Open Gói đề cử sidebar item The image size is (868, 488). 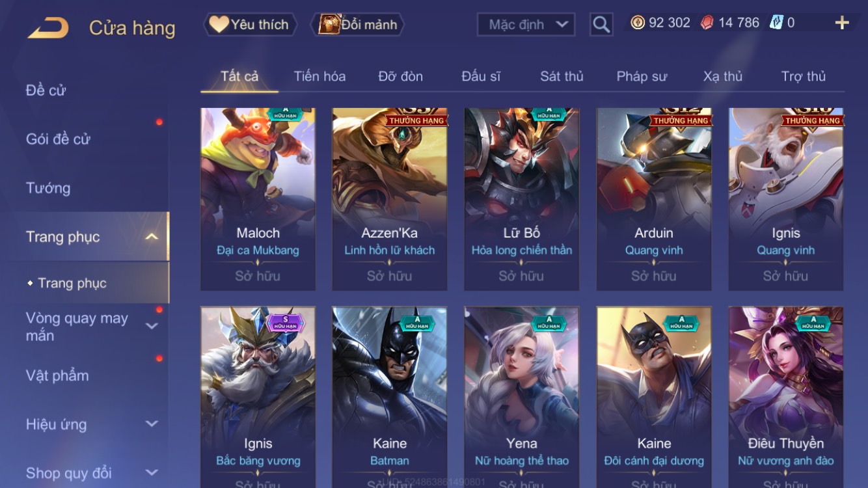(x=58, y=139)
